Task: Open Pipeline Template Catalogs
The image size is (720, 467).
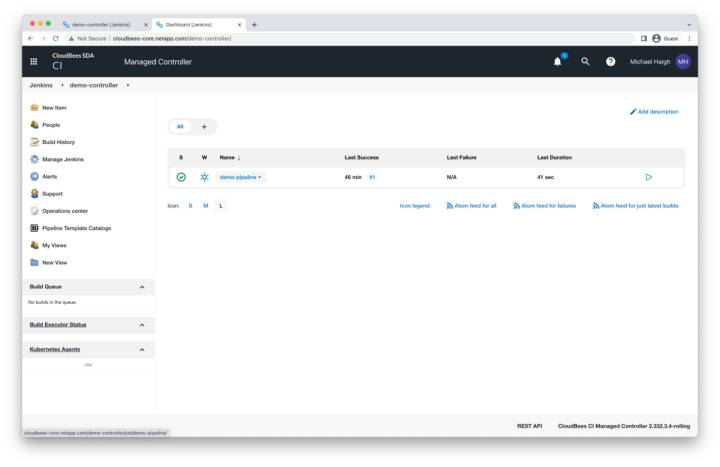Action: [x=76, y=228]
